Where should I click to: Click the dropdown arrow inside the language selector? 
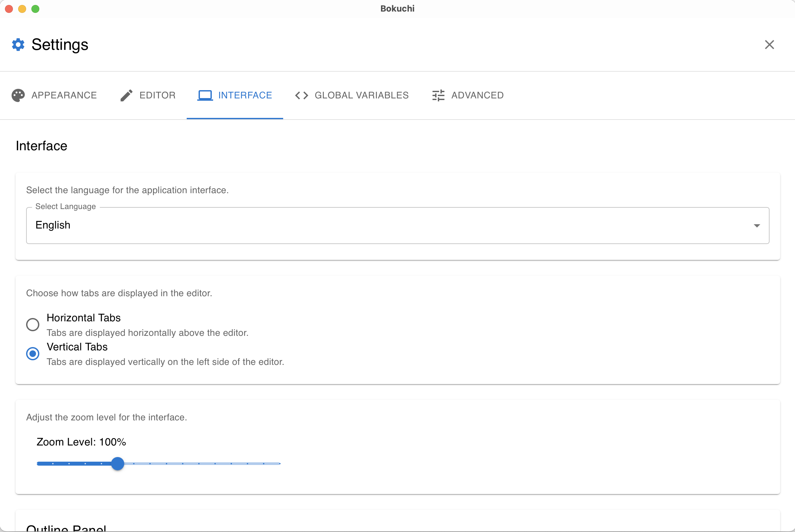pyautogui.click(x=757, y=225)
